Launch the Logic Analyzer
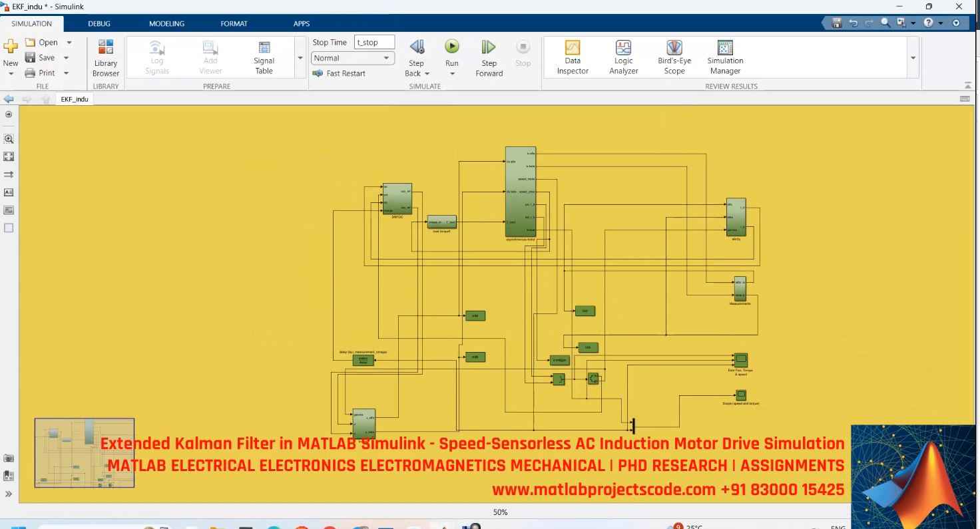This screenshot has width=980, height=529. tap(622, 57)
